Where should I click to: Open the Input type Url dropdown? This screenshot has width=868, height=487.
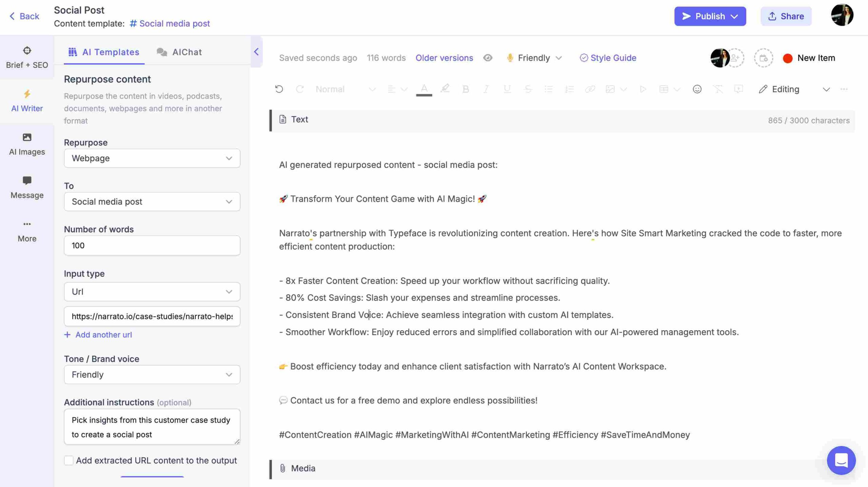point(152,292)
